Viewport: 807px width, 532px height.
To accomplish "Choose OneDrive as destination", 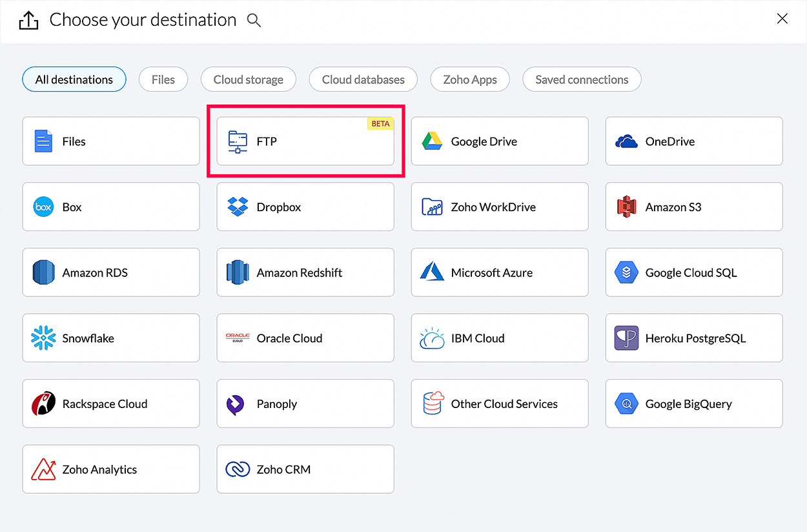I will point(693,141).
